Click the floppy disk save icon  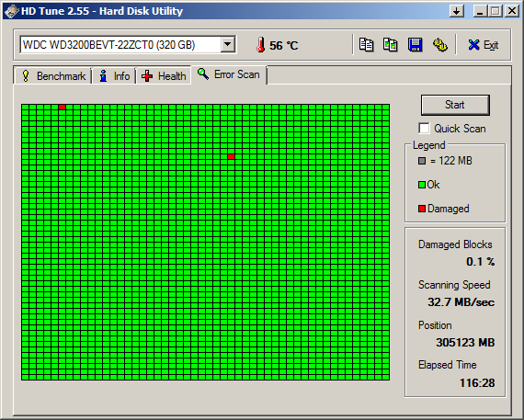tap(415, 44)
